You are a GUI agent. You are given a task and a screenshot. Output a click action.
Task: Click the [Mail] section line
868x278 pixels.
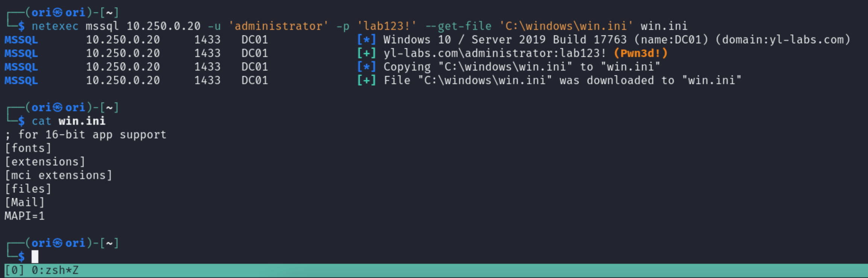click(x=24, y=203)
